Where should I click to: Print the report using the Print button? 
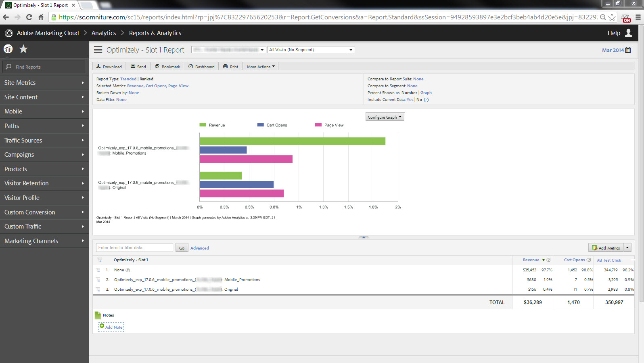(230, 67)
